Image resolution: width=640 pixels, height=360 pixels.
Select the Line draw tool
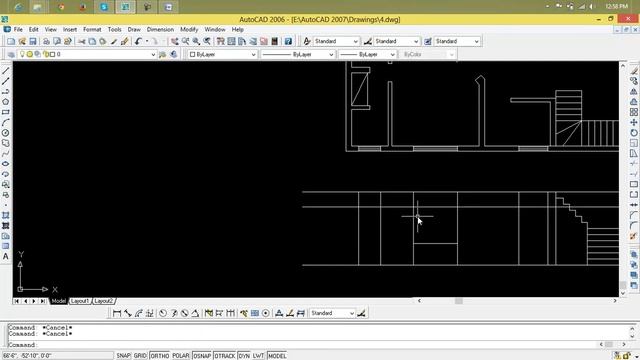[6, 71]
